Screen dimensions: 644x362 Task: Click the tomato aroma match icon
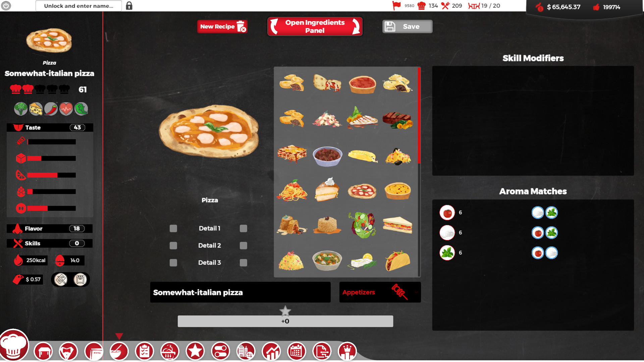click(x=447, y=213)
